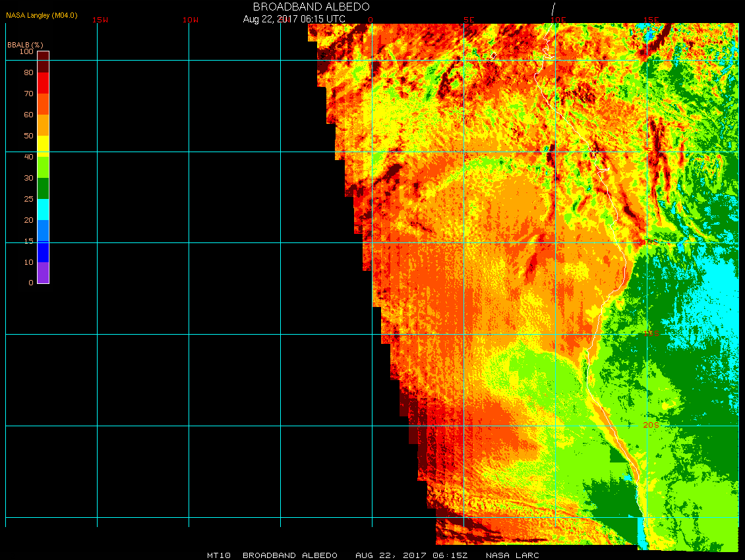745x560 pixels.
Task: Click the purple 0-10 legend swatch
Action: [44, 273]
